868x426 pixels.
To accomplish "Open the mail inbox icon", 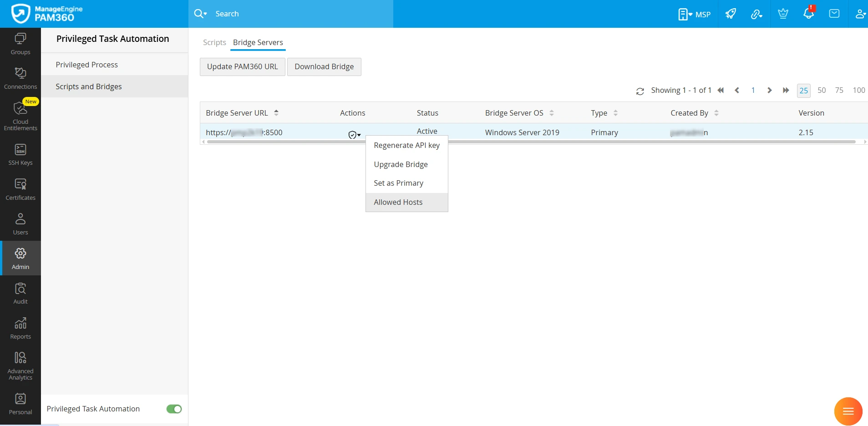I will [834, 14].
